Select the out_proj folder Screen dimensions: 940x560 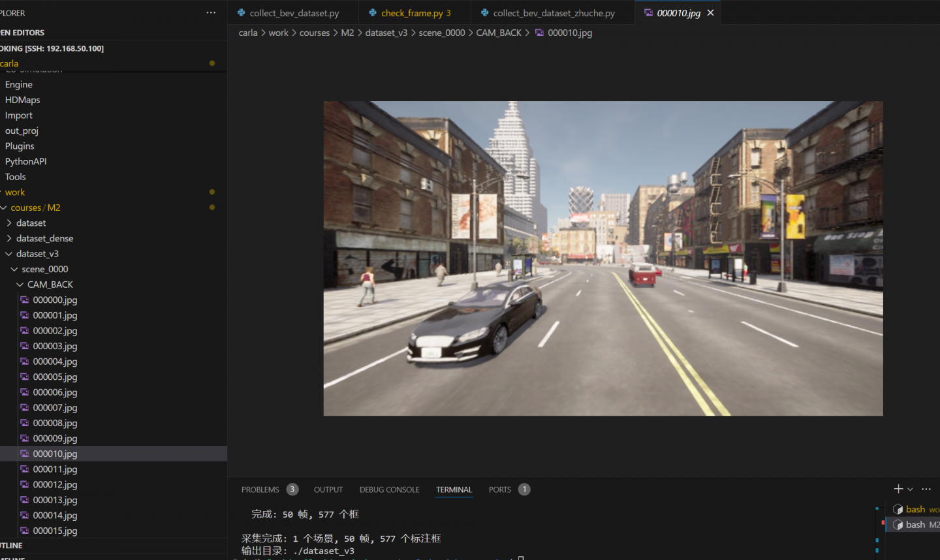click(22, 131)
